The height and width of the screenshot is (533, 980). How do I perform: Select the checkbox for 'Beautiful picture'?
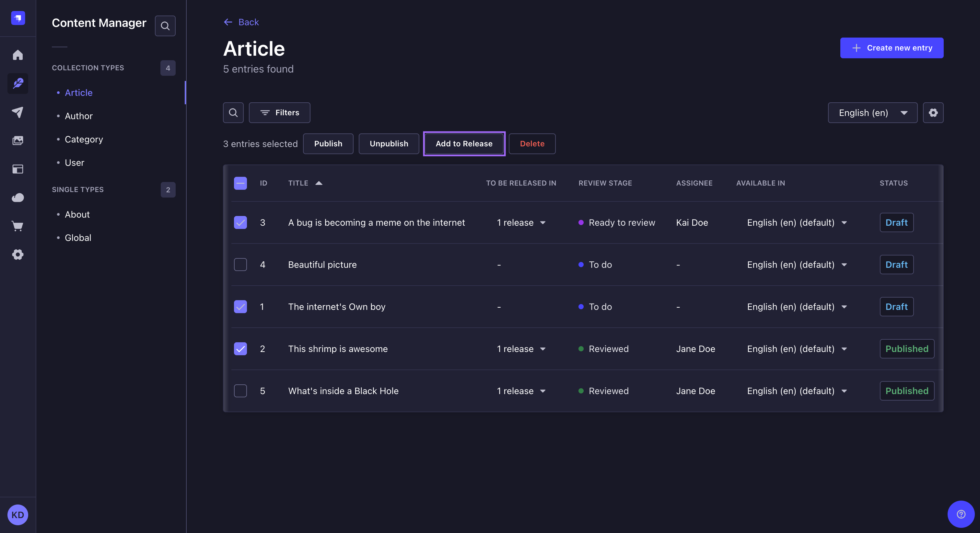(x=240, y=265)
